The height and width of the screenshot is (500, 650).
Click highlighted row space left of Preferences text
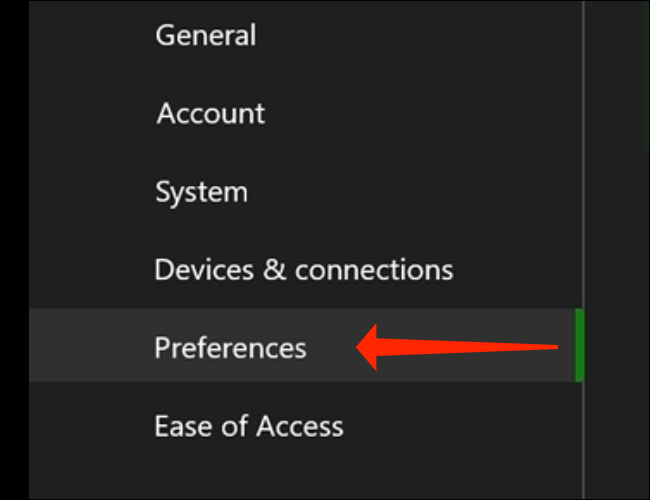click(90, 347)
